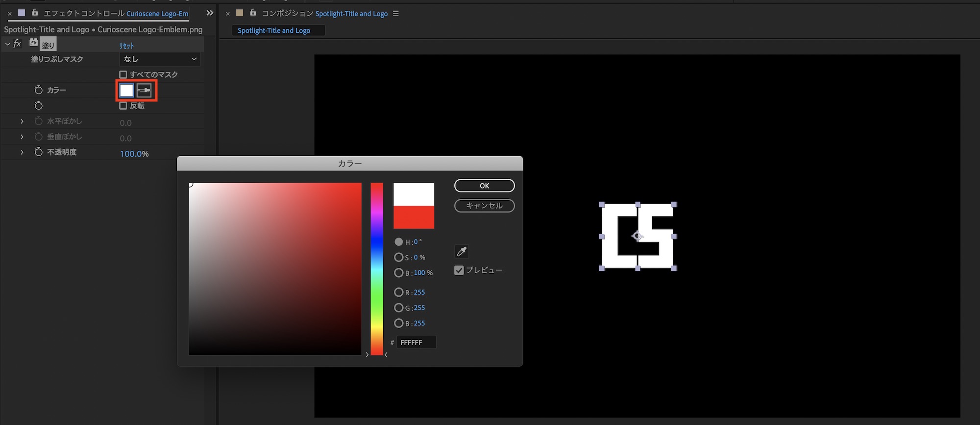The width and height of the screenshot is (980, 425).
Task: Toggle the fx switch for the 塗り effect
Action: [x=17, y=44]
